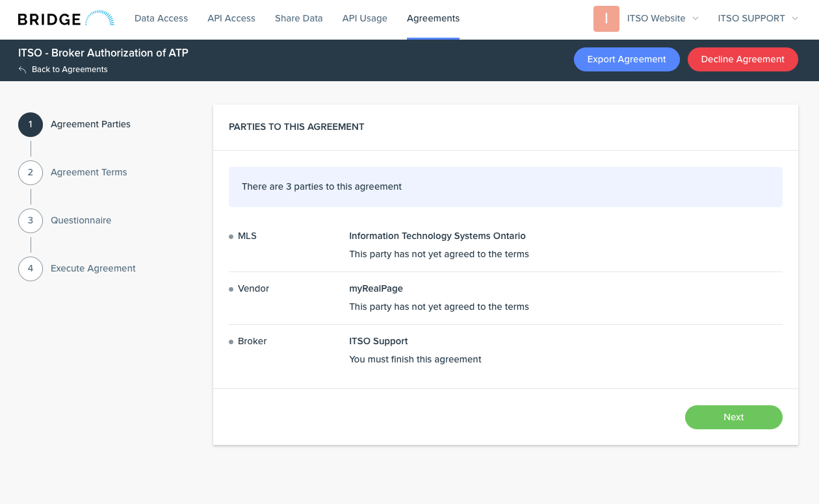Jump to the Execute Agreement step label
Viewport: 819px width, 504px height.
(x=93, y=269)
